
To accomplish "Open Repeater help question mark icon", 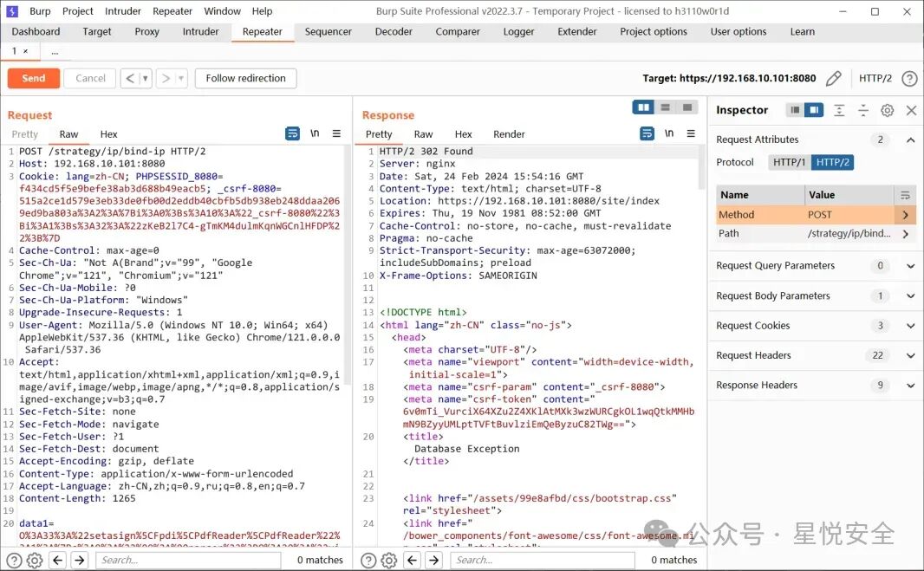I will point(909,78).
